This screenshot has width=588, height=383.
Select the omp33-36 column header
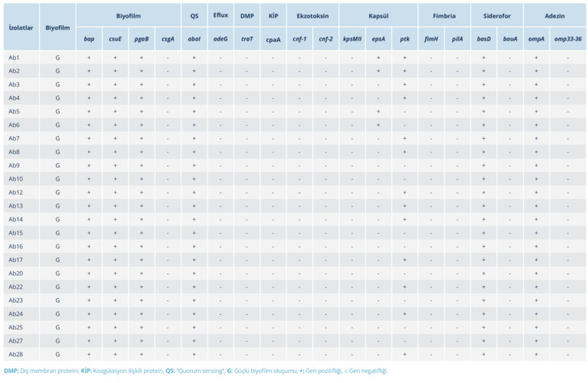pyautogui.click(x=567, y=38)
